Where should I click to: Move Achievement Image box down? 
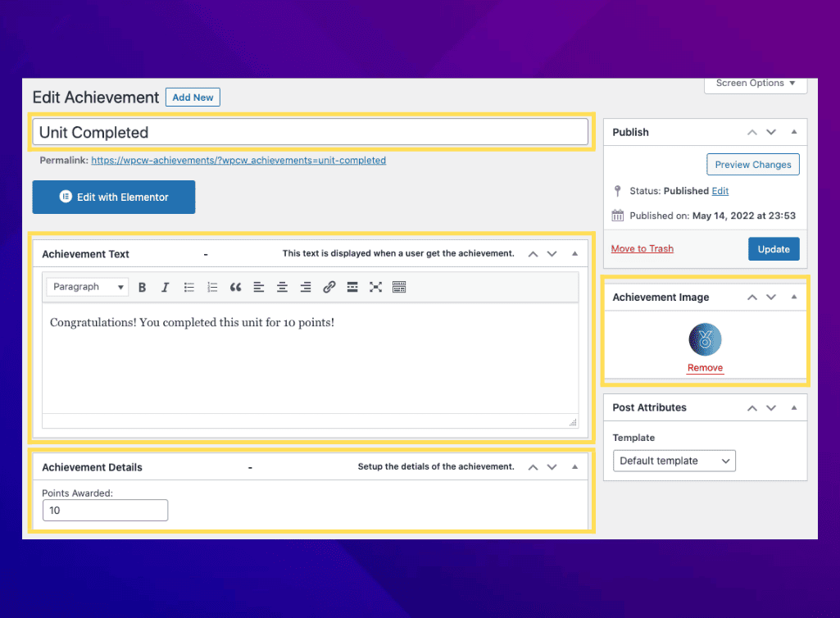(x=771, y=298)
